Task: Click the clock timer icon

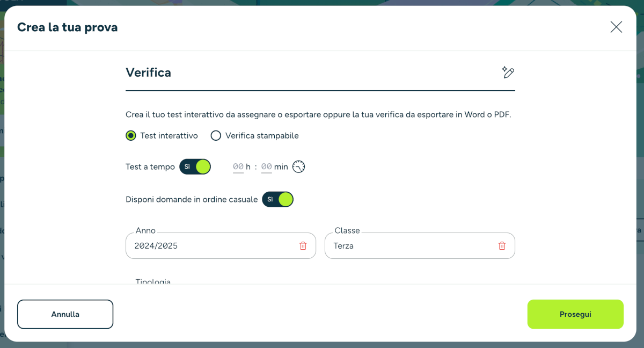Action: [x=298, y=166]
